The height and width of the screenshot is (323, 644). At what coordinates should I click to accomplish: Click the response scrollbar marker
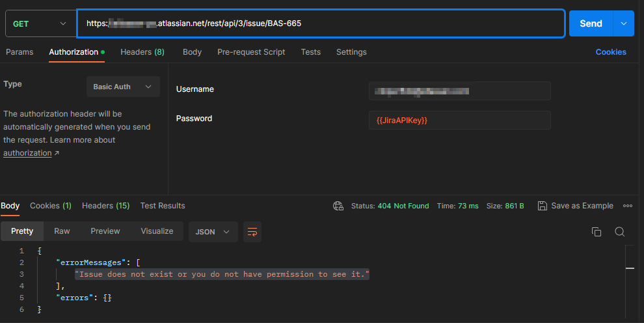click(x=630, y=268)
